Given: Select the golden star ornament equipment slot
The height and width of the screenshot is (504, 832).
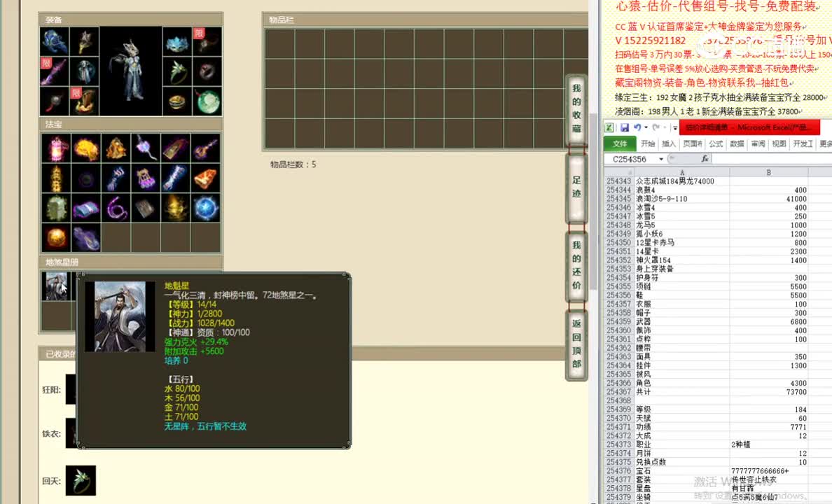Looking at the screenshot, I should (x=84, y=41).
